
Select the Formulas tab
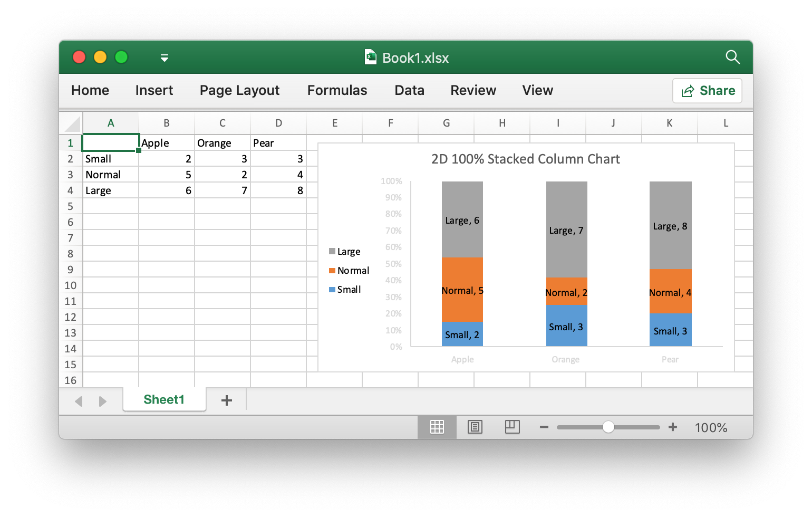336,90
